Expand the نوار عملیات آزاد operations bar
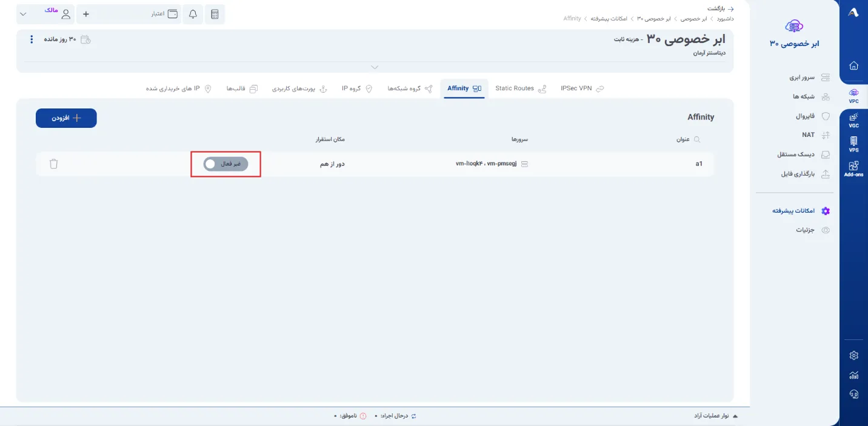The width and height of the screenshot is (868, 426). 716,416
